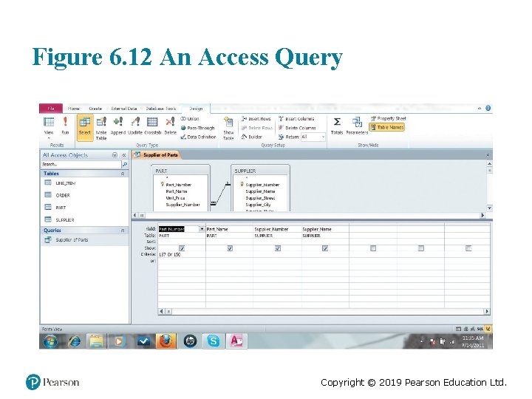532x399 pixels.
Task: Select Part_Name field in PART table box
Action: [x=177, y=191]
